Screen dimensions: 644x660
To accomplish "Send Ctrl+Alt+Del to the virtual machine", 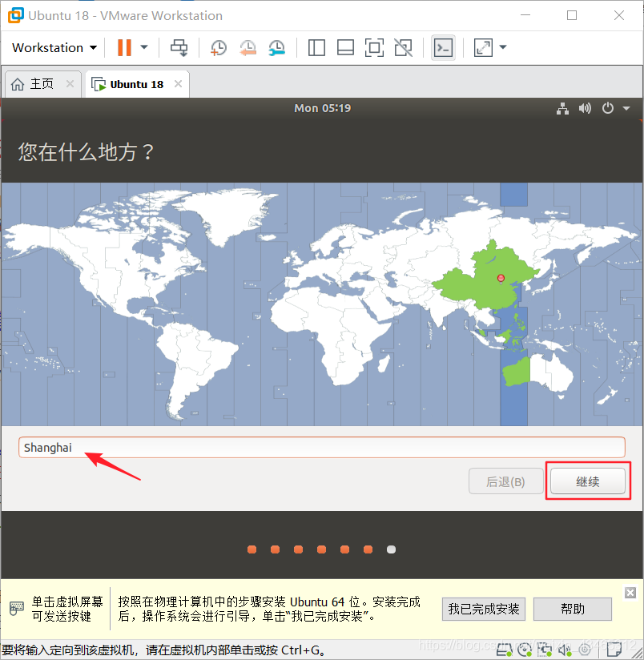I will [179, 47].
